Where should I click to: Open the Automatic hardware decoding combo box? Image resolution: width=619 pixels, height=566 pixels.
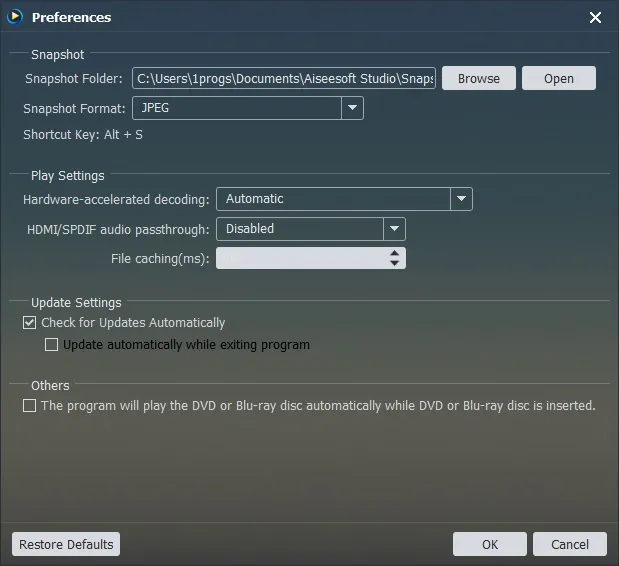pyautogui.click(x=344, y=199)
